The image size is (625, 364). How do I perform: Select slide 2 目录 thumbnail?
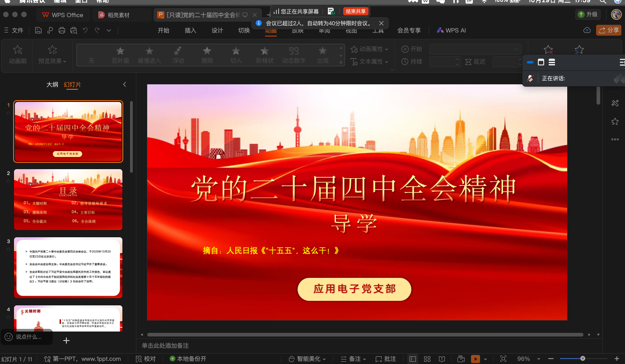pos(68,193)
